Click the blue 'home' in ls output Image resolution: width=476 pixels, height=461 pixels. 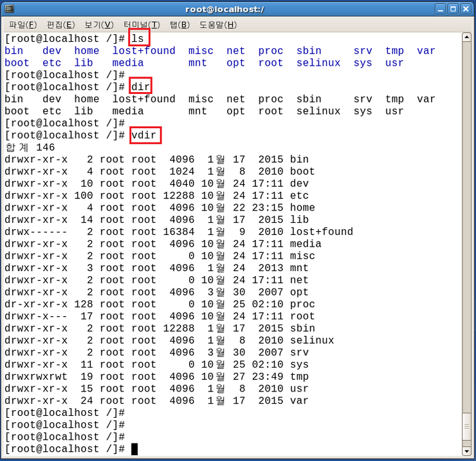(87, 51)
